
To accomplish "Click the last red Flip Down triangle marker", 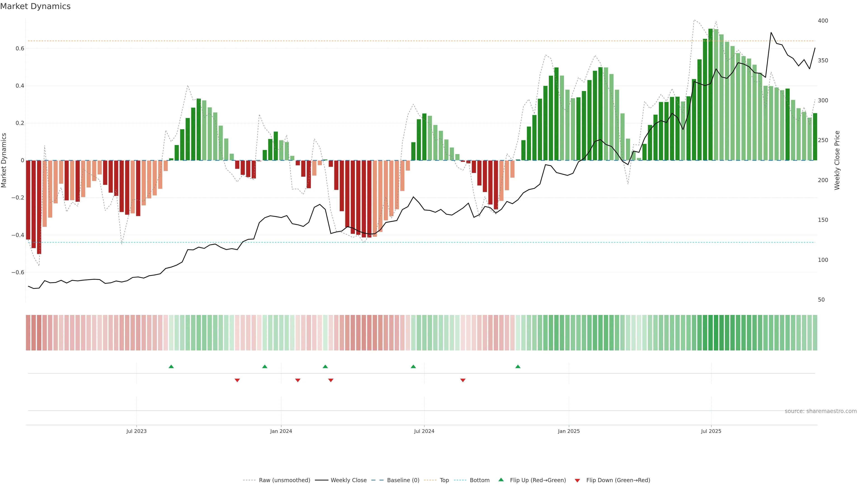I will (x=463, y=380).
